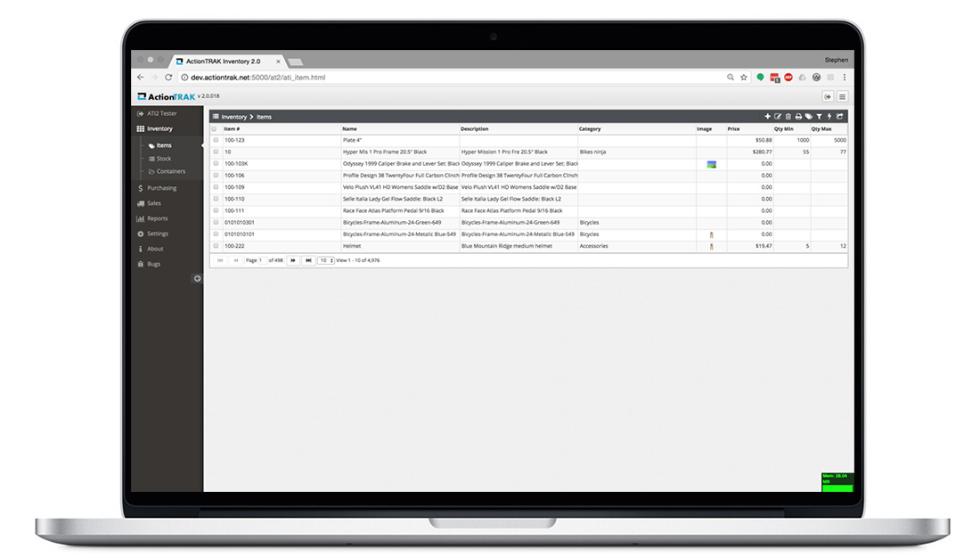Go to the next page of results
The image size is (980, 558).
point(293,260)
